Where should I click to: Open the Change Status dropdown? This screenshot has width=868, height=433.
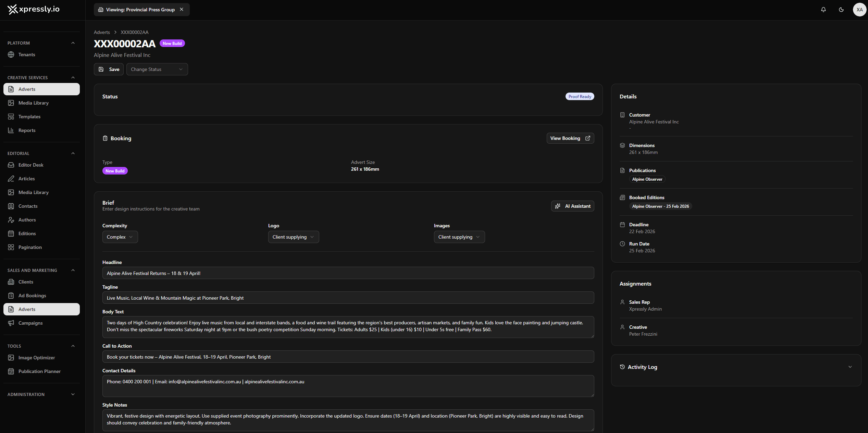pyautogui.click(x=157, y=69)
